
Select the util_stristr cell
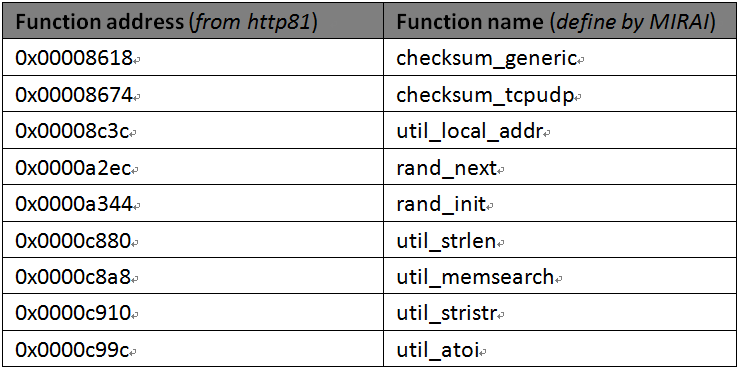(560, 312)
